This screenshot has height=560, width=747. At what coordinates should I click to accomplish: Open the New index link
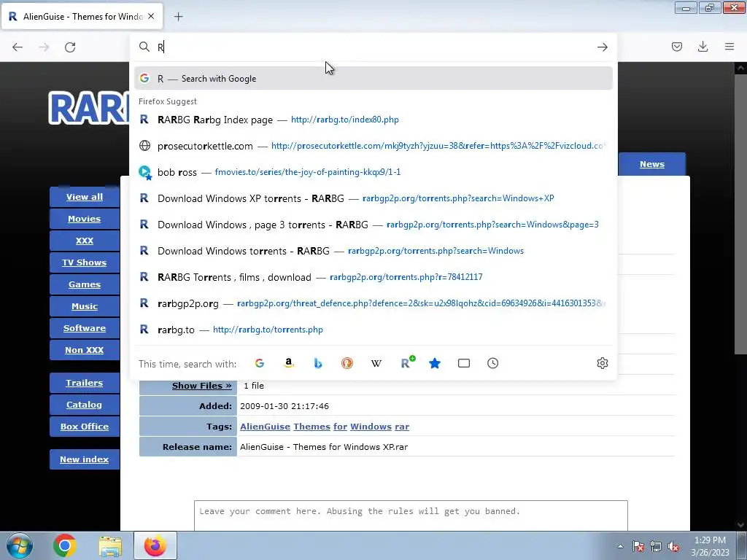pos(85,459)
